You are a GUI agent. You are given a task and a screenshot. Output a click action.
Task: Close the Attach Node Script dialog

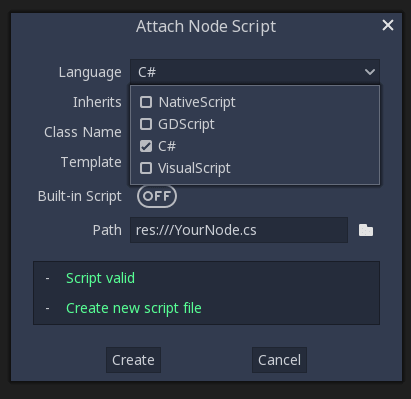point(388,25)
